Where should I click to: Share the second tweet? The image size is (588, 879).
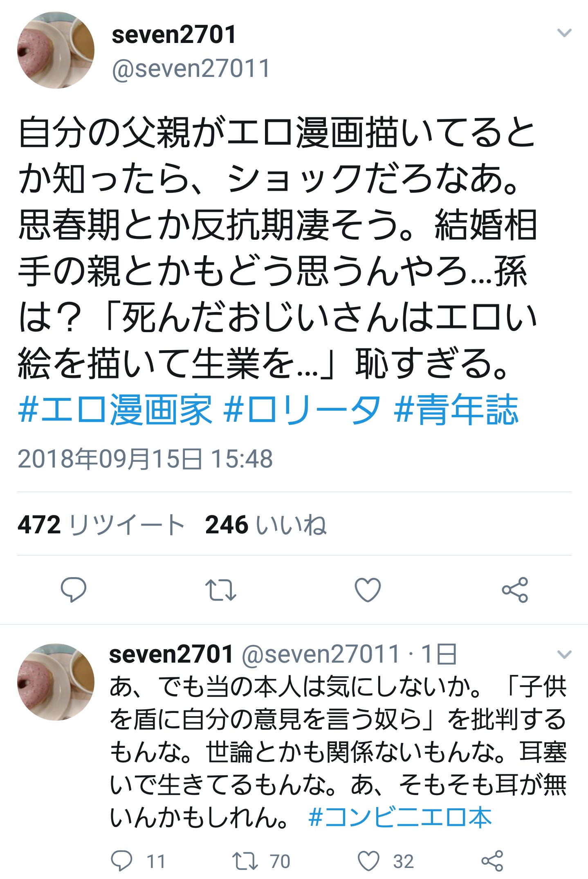492,861
